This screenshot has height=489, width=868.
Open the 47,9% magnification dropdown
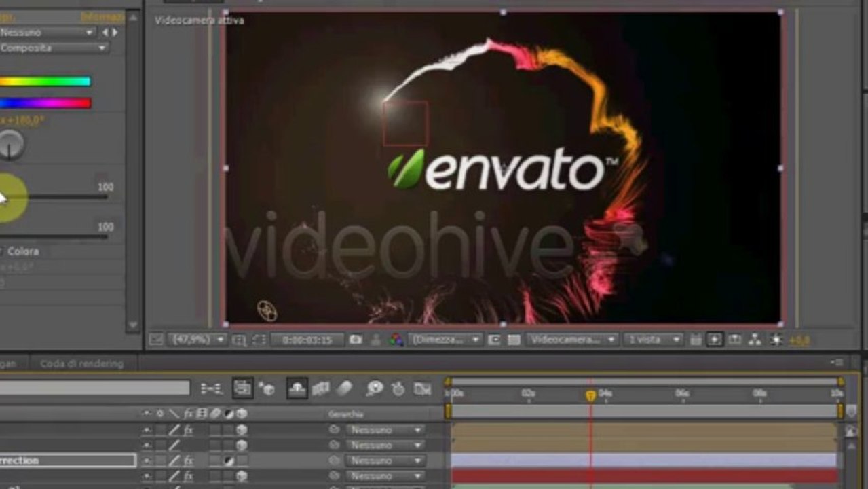[197, 340]
